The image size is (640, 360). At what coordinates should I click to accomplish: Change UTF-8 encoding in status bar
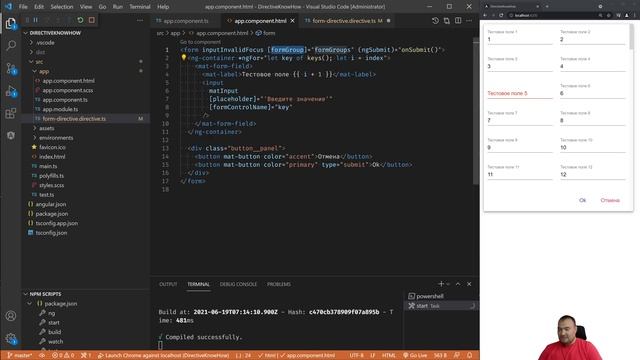coord(356,356)
